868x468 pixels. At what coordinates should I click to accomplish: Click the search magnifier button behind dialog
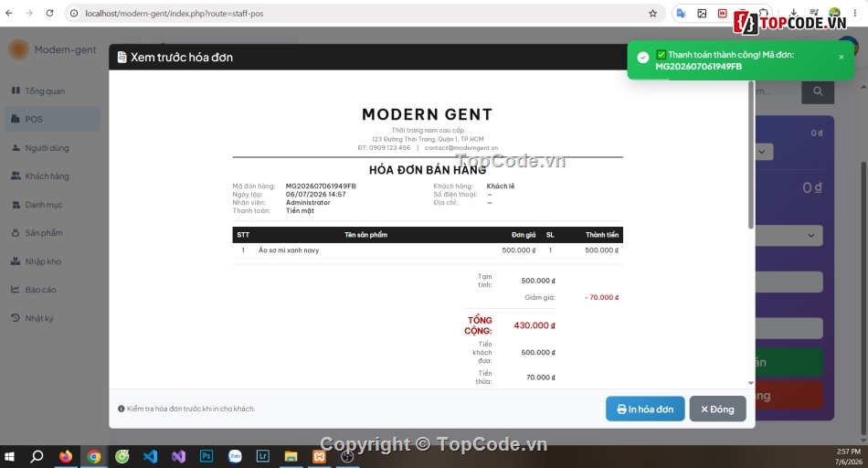point(818,91)
